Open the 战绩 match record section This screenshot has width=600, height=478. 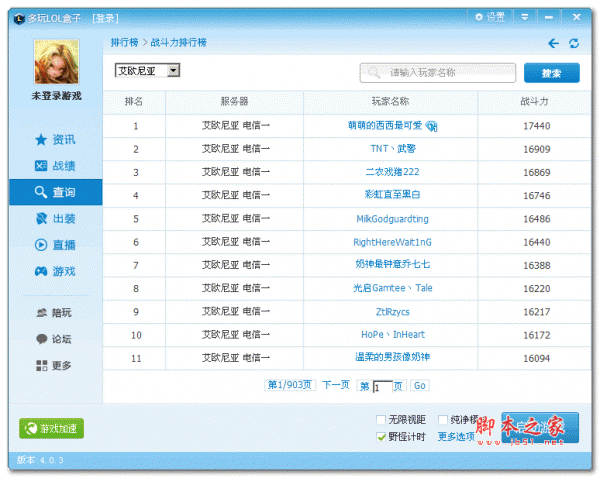[55, 166]
